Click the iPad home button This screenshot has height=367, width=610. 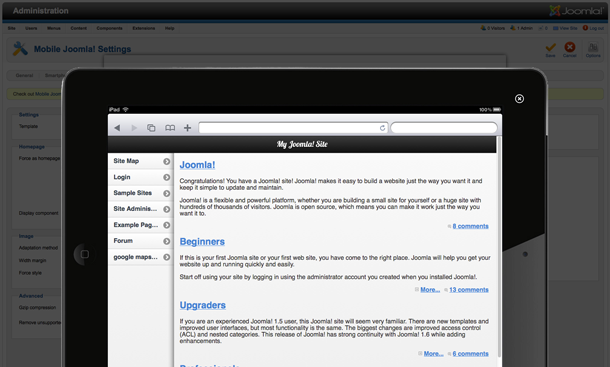(x=84, y=254)
